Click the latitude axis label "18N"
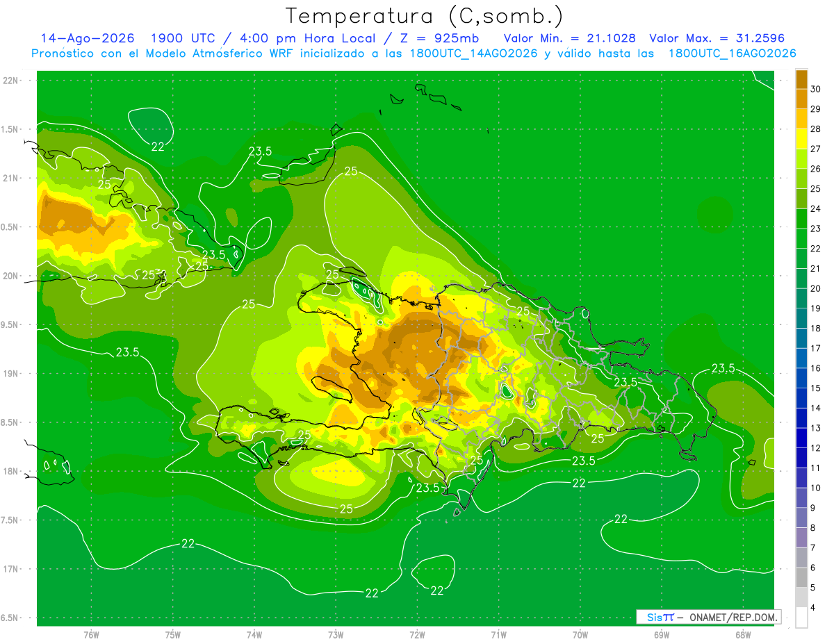The height and width of the screenshot is (644, 834). [10, 471]
